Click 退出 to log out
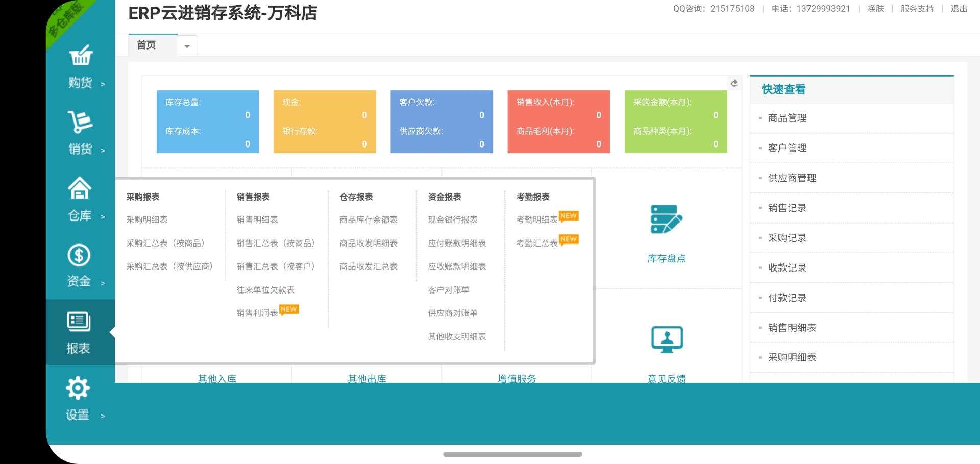The height and width of the screenshot is (464, 980). (x=959, y=9)
